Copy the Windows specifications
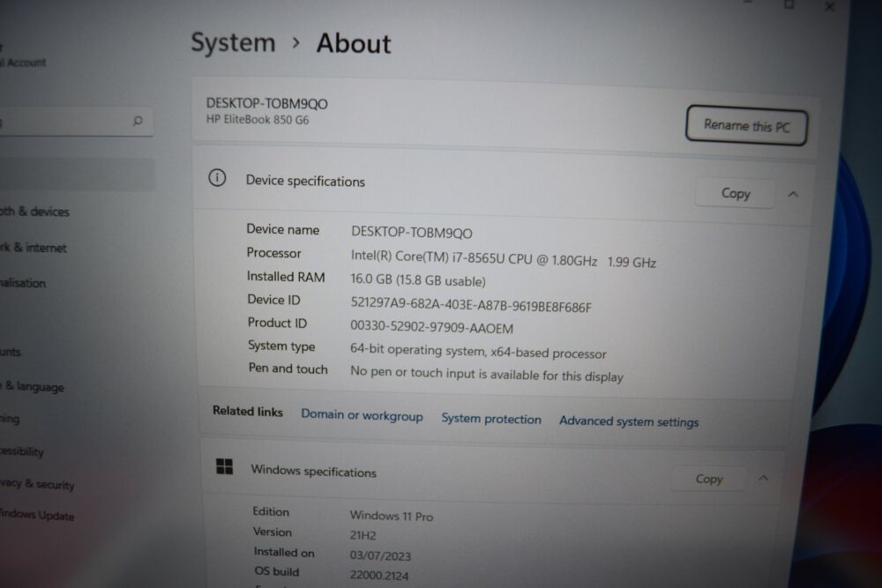This screenshot has height=588, width=882. coord(709,479)
